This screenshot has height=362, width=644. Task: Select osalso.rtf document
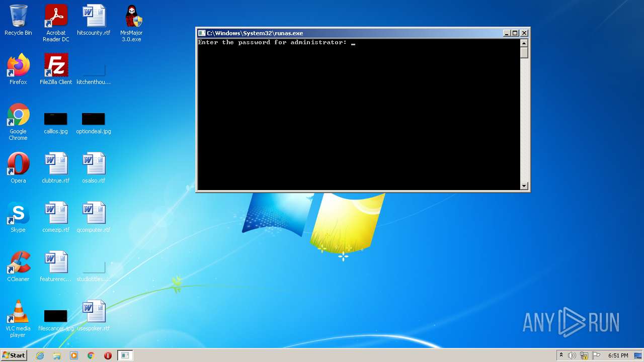[94, 168]
